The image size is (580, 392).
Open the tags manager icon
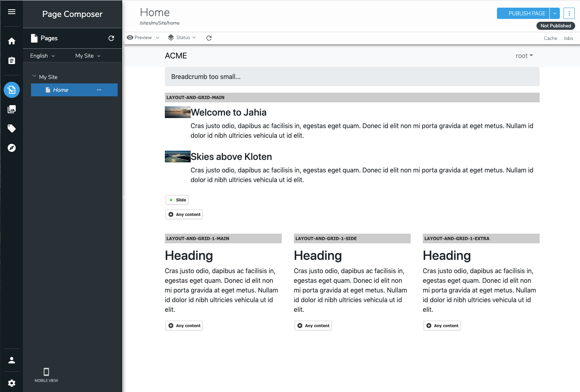[x=12, y=129]
